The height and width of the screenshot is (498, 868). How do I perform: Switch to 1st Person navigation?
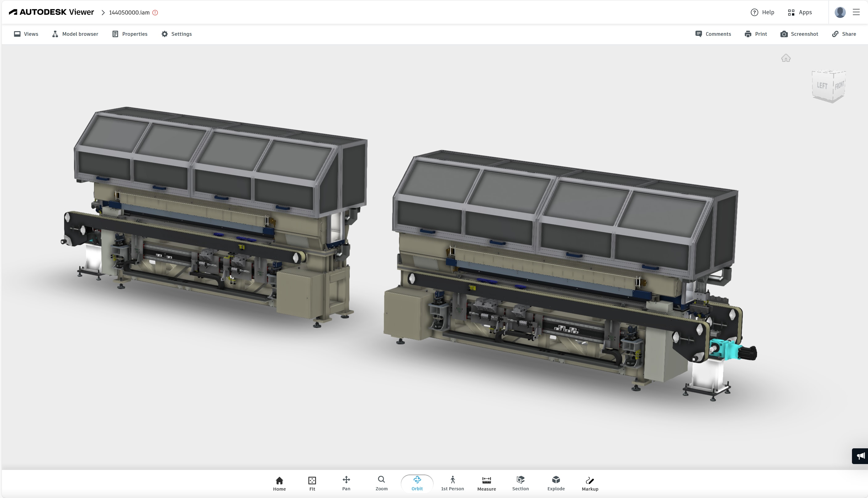click(x=452, y=483)
